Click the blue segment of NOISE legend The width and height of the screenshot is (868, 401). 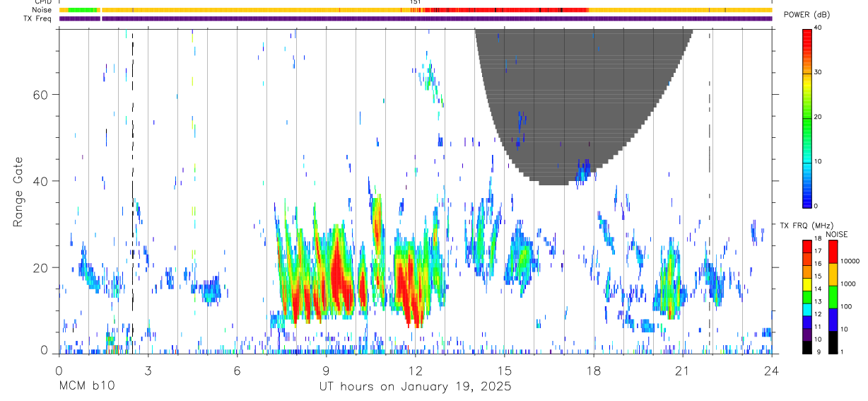coord(833,320)
